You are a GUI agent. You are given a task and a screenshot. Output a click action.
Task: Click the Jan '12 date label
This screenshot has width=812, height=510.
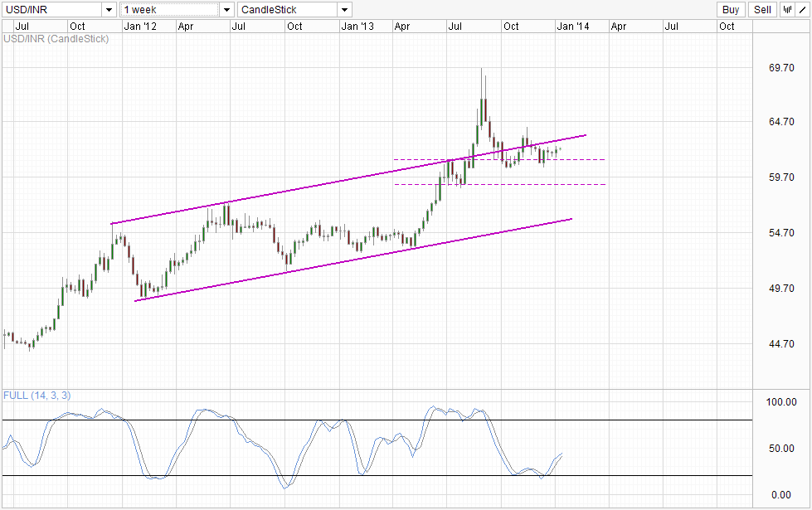[x=140, y=27]
